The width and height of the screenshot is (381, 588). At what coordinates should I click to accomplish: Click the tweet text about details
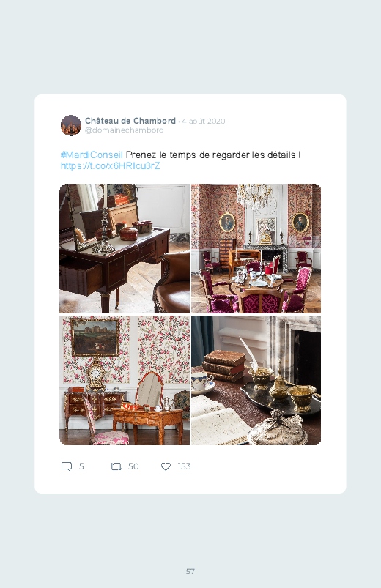click(x=213, y=155)
